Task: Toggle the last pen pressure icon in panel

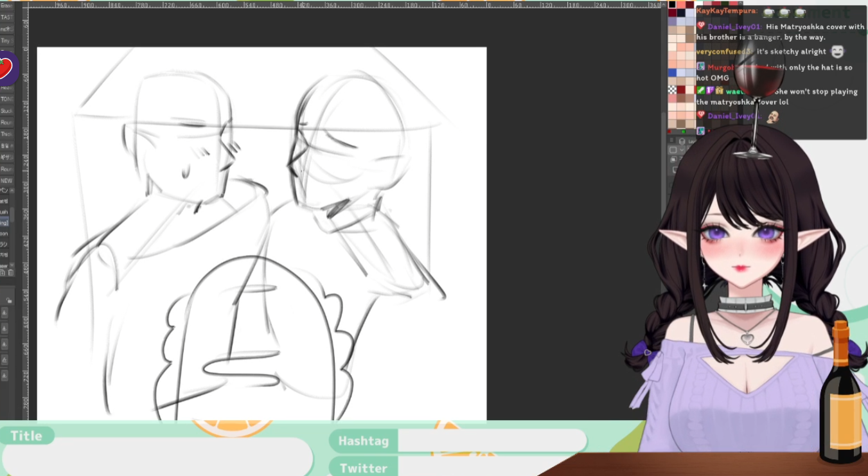Action: [5, 375]
